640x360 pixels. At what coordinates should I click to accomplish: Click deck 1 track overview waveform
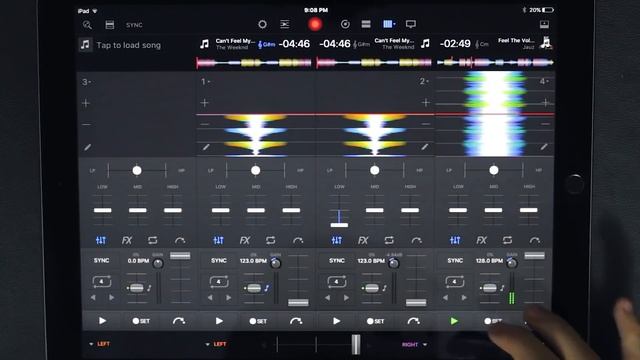point(253,63)
